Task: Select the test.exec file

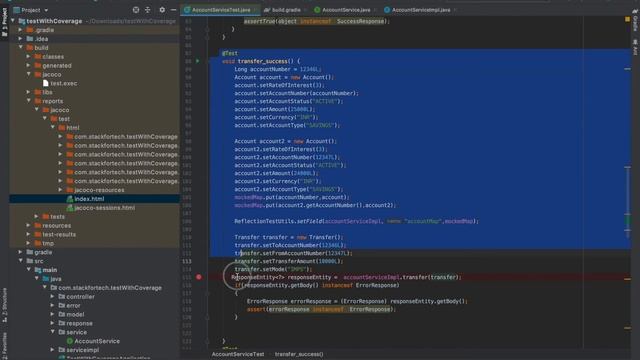Action: 60,83
